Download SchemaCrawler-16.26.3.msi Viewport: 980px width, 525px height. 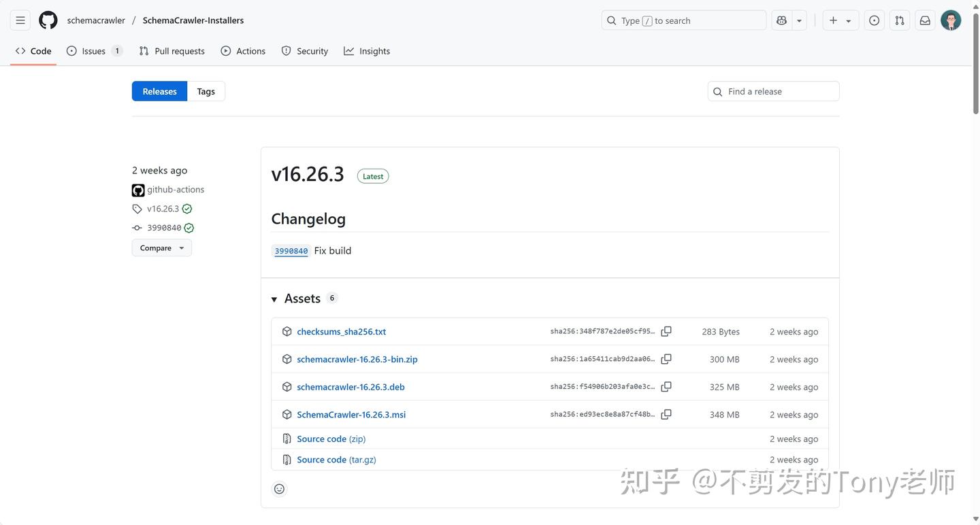coord(351,414)
